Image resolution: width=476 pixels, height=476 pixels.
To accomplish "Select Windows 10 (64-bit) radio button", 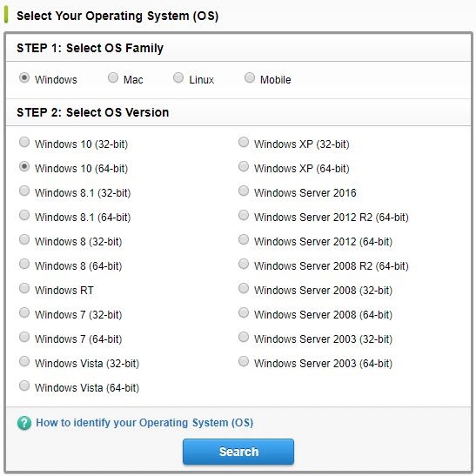I will 24,166.
